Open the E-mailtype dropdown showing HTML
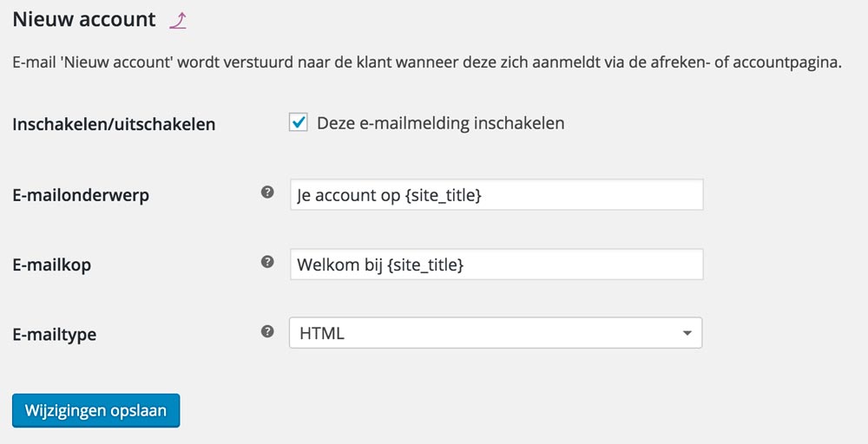Viewport: 868px width, 444px height. 495,332
